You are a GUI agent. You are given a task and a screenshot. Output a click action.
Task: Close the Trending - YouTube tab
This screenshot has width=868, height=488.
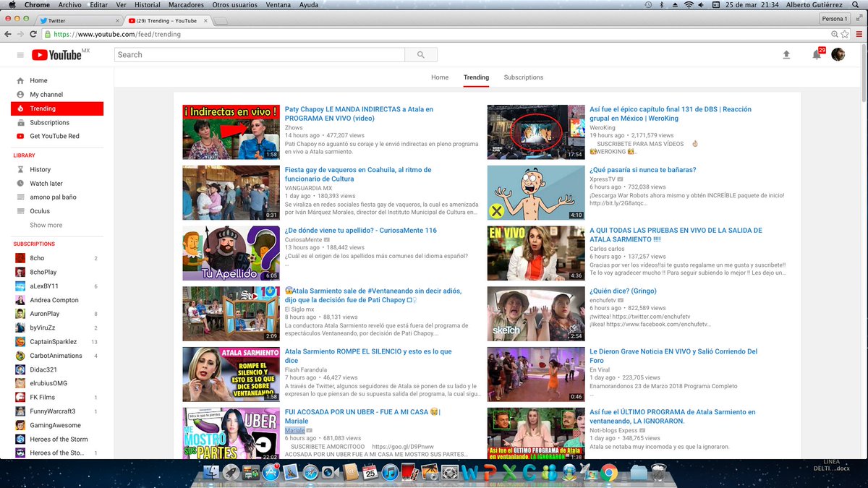coord(205,21)
